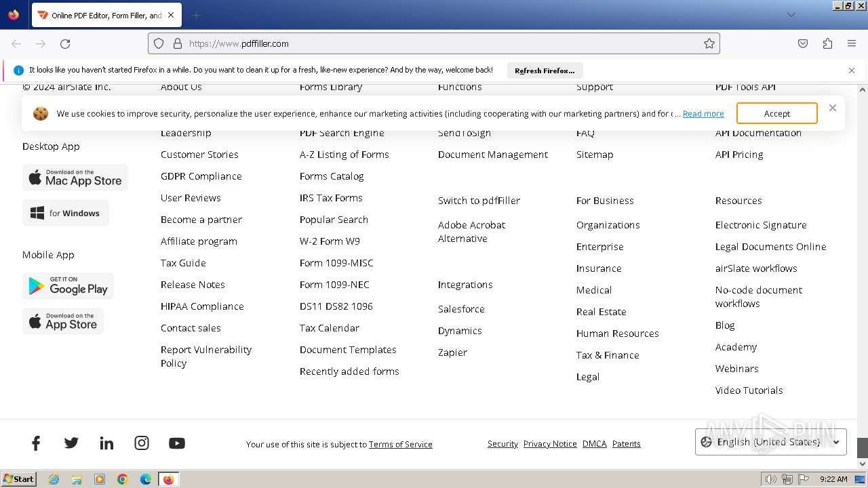Open the Privacy Notice link

tap(550, 444)
